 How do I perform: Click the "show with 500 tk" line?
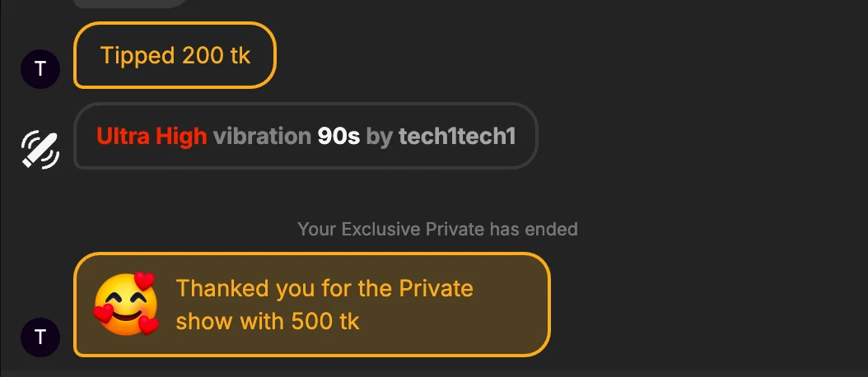(x=268, y=321)
